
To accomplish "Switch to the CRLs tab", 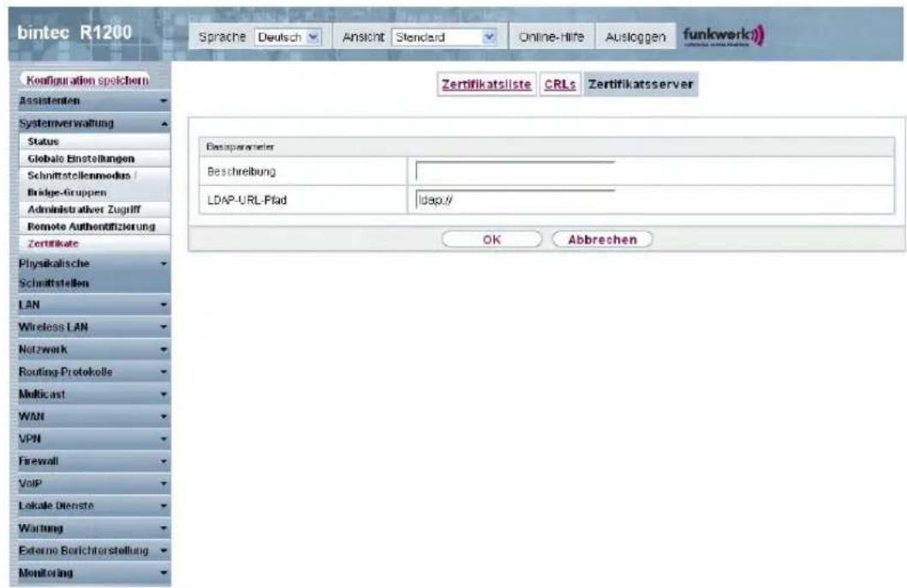I will [x=560, y=85].
